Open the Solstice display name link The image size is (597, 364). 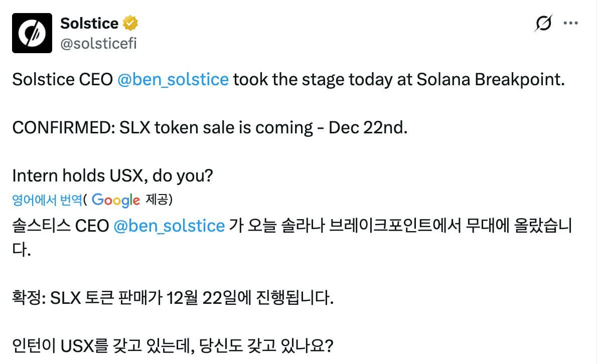click(89, 23)
